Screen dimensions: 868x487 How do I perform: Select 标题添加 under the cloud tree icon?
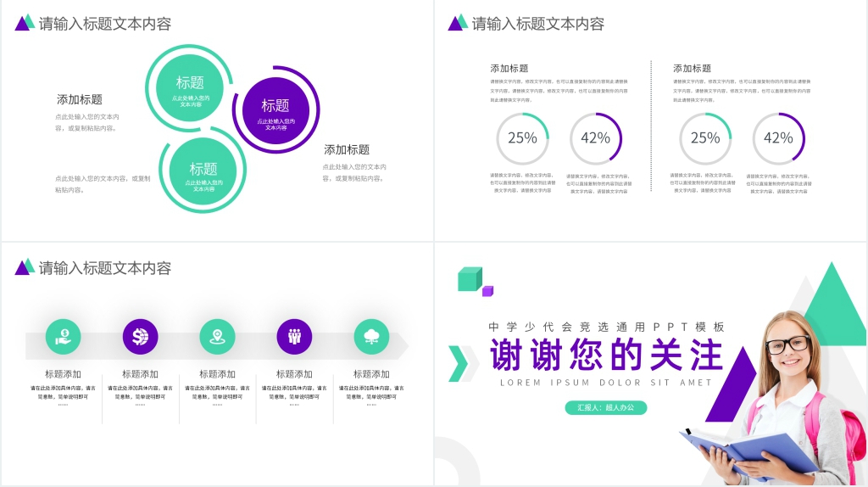coord(371,374)
